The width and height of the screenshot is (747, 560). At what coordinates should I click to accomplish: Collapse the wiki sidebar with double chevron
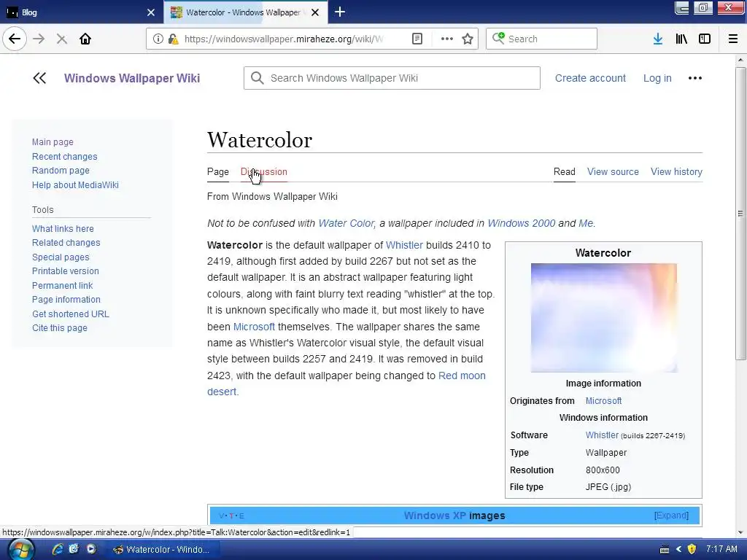[39, 78]
